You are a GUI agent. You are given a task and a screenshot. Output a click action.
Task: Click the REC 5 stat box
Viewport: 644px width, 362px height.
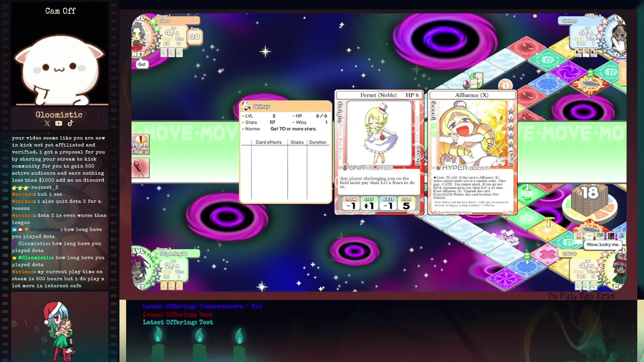click(406, 204)
